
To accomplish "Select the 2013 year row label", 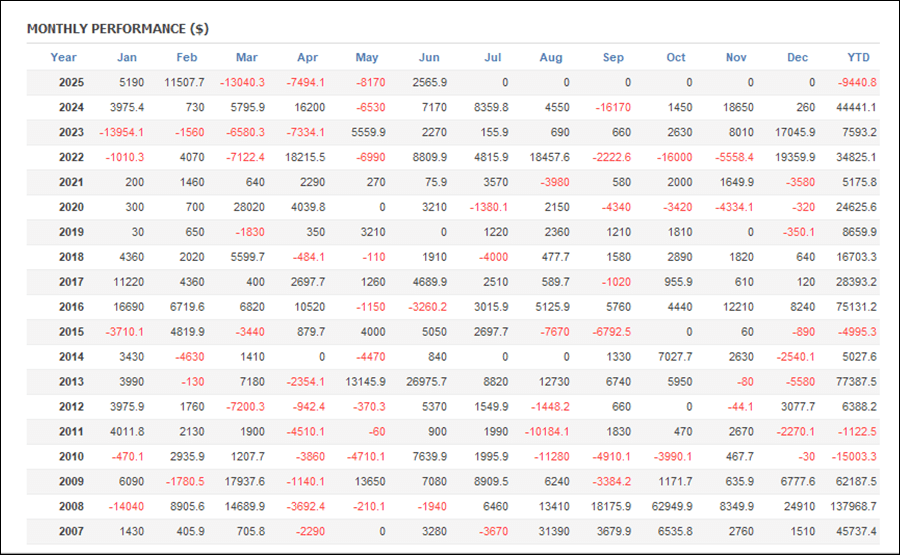I will [x=71, y=382].
